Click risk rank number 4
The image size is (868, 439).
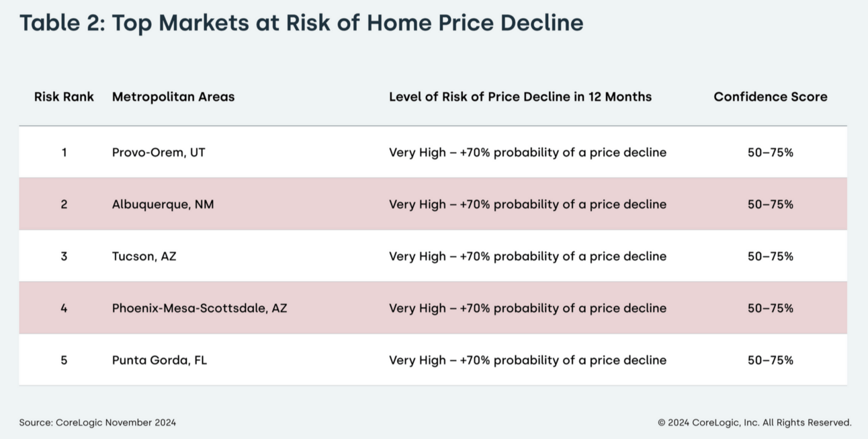64,308
